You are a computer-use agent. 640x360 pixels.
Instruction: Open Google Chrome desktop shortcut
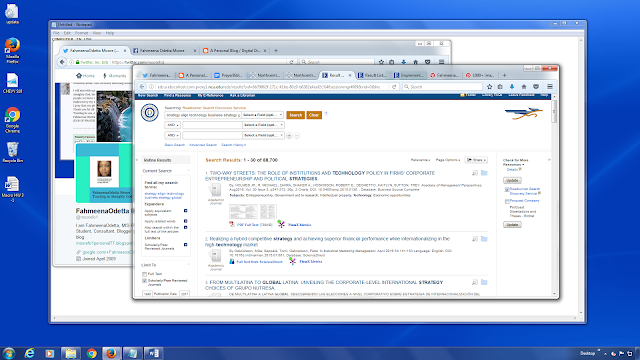[12, 120]
